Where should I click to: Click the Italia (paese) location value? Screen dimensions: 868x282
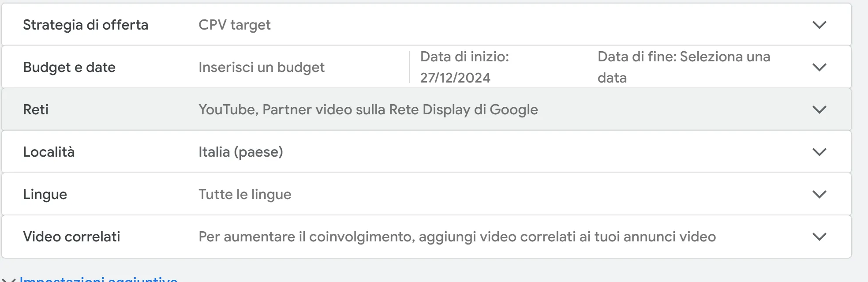241,152
